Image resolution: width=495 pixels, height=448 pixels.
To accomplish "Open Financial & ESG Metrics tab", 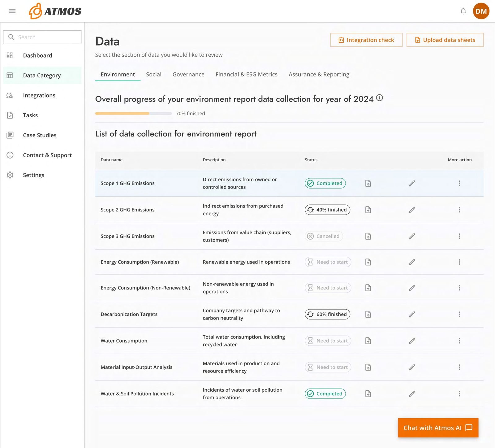I will pyautogui.click(x=247, y=74).
